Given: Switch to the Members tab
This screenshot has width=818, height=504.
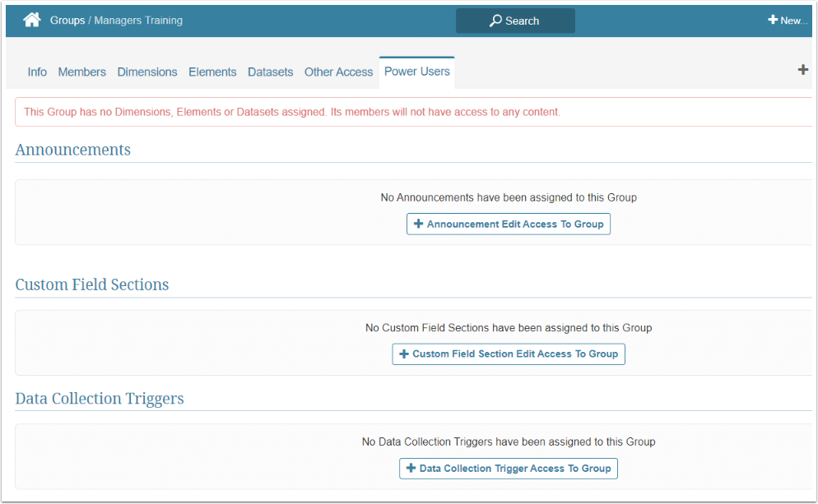Looking at the screenshot, I should click(x=82, y=72).
